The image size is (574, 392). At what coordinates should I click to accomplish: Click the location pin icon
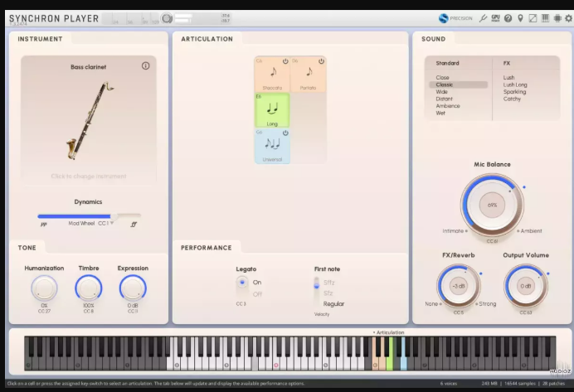point(520,18)
